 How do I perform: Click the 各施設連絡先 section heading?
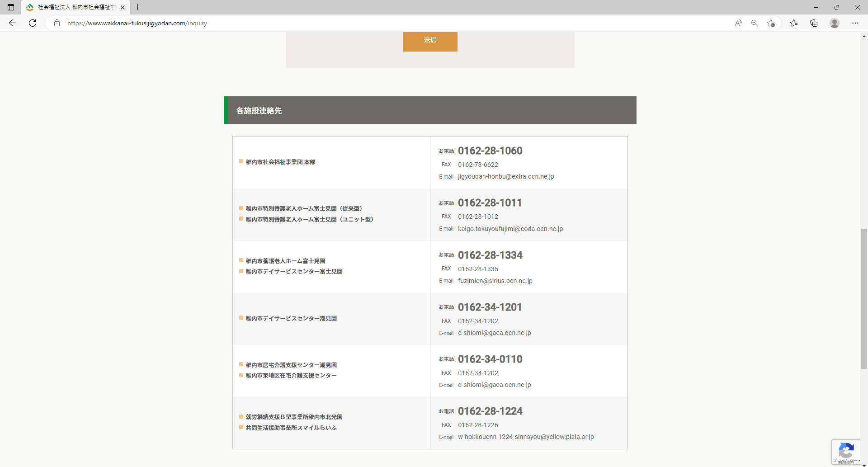pyautogui.click(x=259, y=110)
